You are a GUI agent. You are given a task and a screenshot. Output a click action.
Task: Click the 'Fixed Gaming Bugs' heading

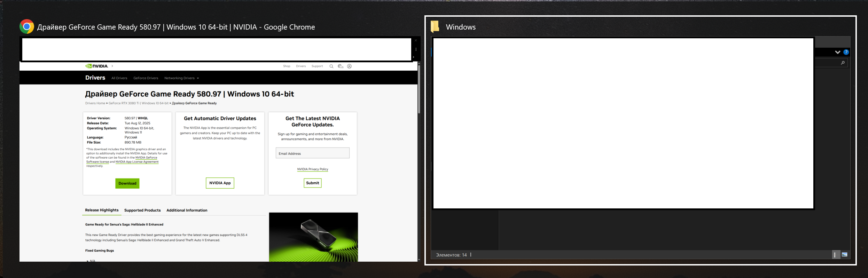[x=100, y=251]
